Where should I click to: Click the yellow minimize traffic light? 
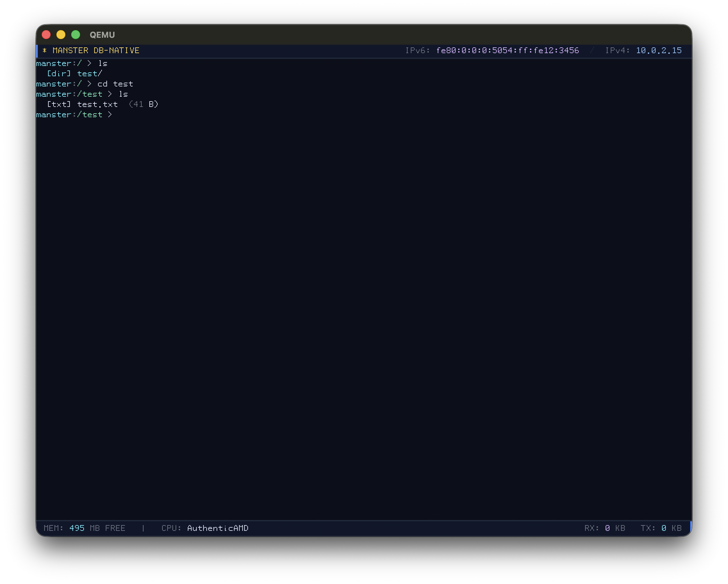61,35
